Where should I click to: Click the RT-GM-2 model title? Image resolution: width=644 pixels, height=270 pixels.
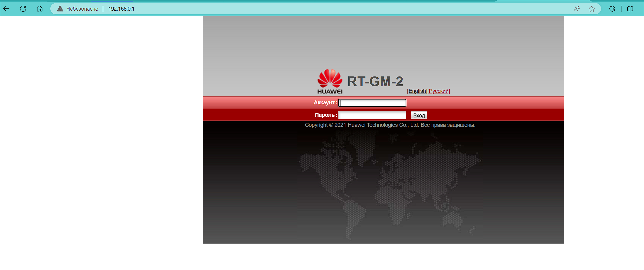click(x=375, y=81)
